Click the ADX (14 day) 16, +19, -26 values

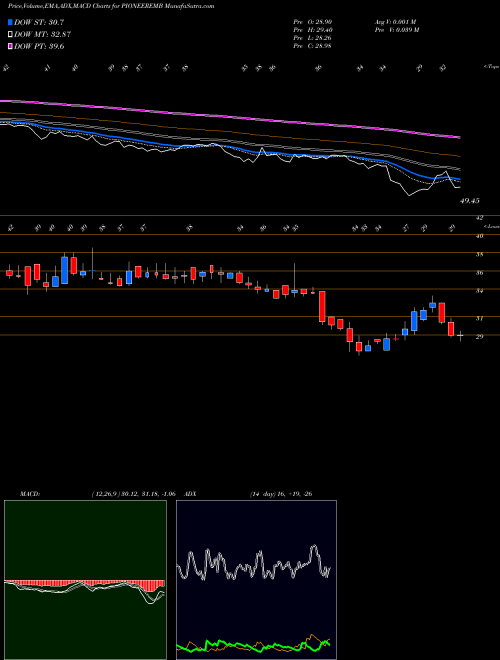point(281,494)
